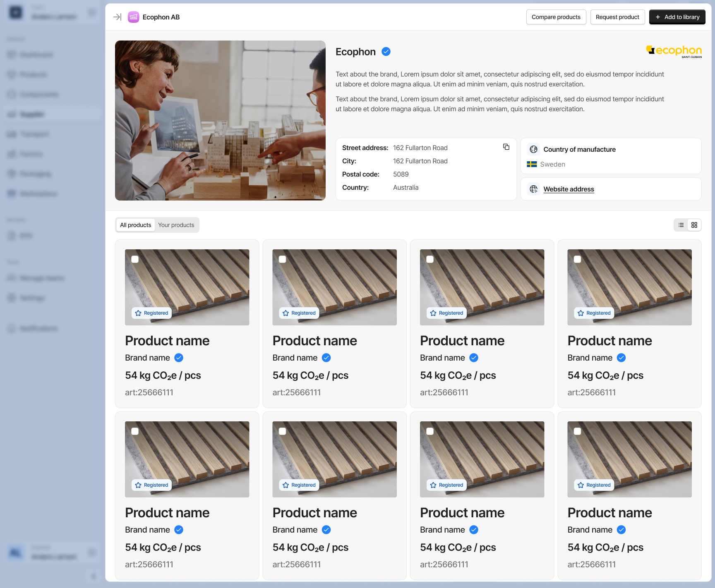The width and height of the screenshot is (715, 588).
Task: Tick the checkbox on the bottom row's second product card
Action: click(283, 431)
